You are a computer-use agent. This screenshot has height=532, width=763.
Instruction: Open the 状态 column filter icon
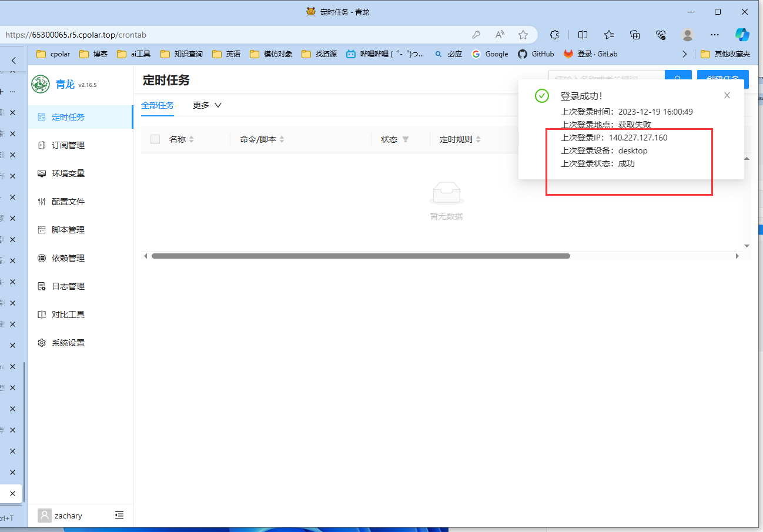coord(406,139)
